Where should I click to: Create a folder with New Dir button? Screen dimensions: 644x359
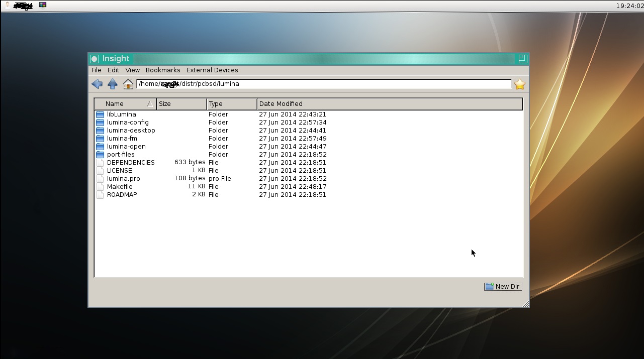tap(503, 287)
